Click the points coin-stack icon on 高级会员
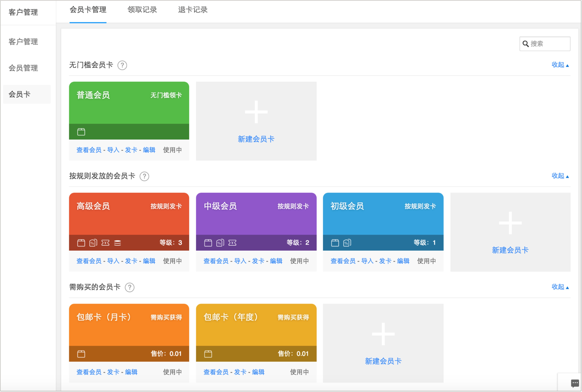 pyautogui.click(x=118, y=243)
